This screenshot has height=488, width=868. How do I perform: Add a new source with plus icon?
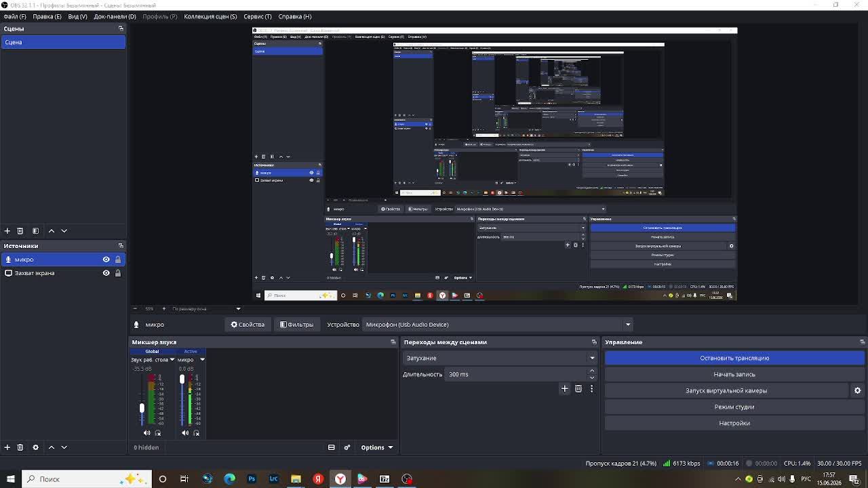(7, 447)
